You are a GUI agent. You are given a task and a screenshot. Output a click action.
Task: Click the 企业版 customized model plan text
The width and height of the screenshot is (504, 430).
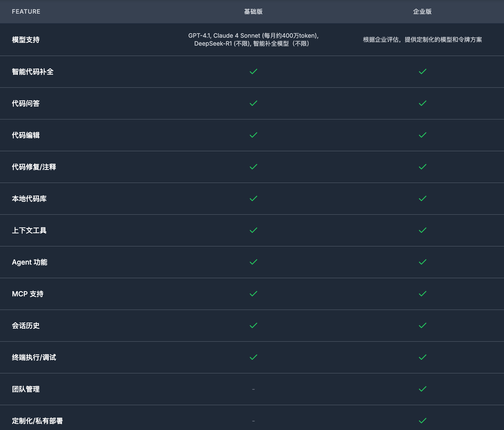[422, 40]
